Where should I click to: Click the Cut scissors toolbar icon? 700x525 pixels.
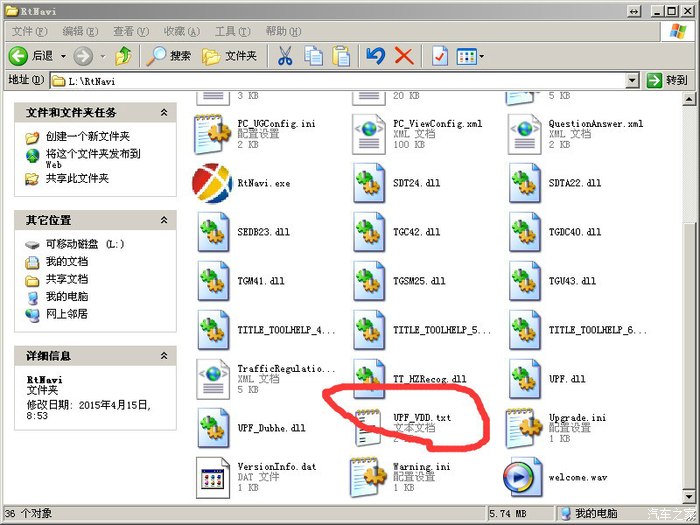(285, 56)
